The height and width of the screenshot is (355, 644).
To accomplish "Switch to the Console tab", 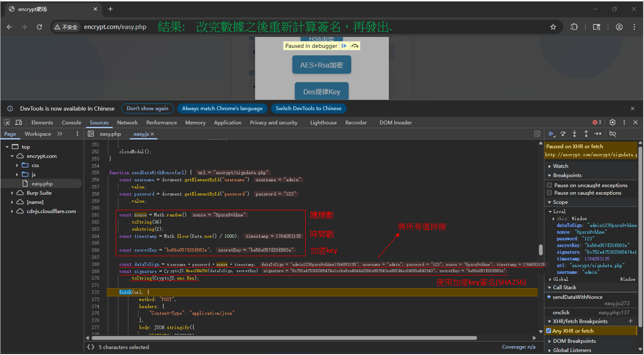I will pyautogui.click(x=72, y=123).
